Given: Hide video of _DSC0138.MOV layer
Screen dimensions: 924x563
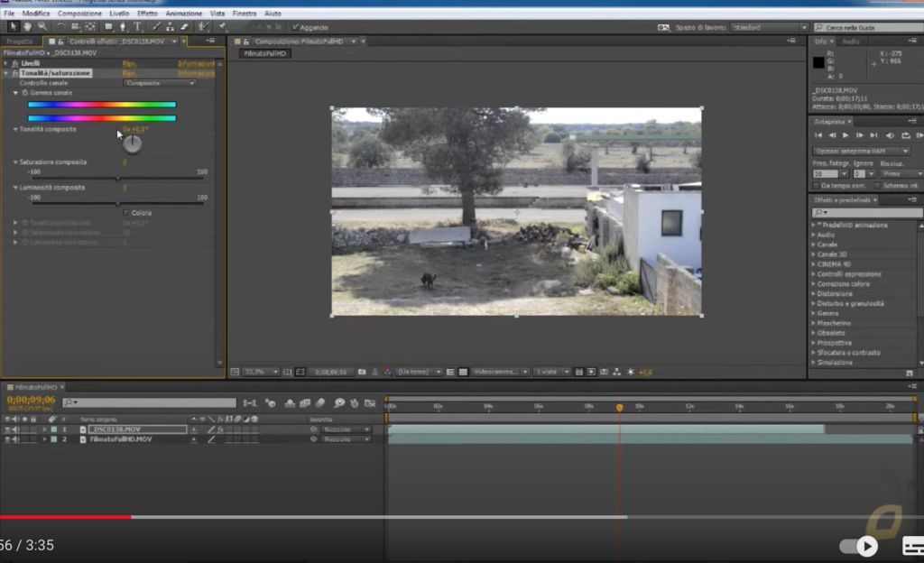Looking at the screenshot, I should [7, 429].
